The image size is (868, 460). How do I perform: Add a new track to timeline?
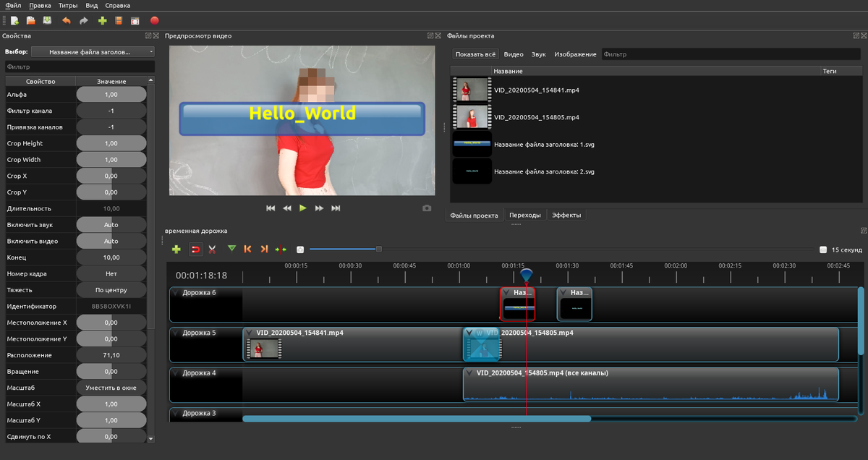176,249
